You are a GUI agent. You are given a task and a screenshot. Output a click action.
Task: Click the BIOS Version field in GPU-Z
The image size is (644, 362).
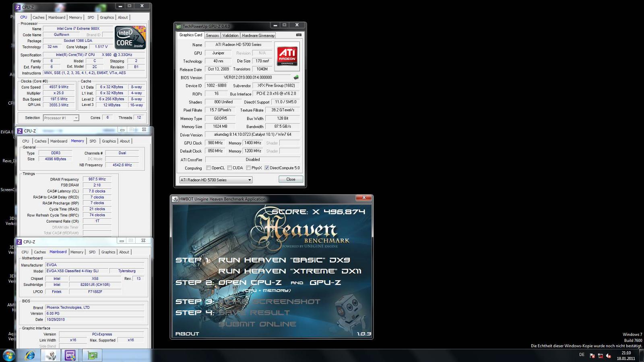248,77
